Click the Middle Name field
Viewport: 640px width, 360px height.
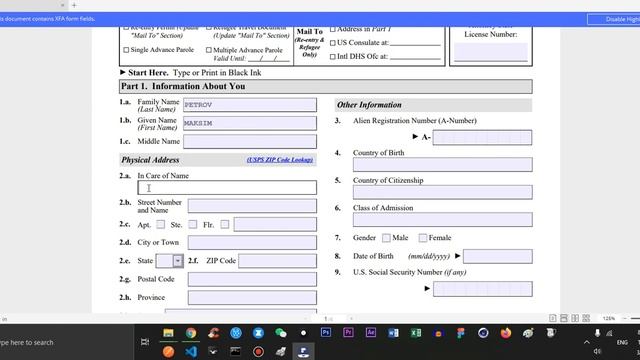[x=250, y=142]
